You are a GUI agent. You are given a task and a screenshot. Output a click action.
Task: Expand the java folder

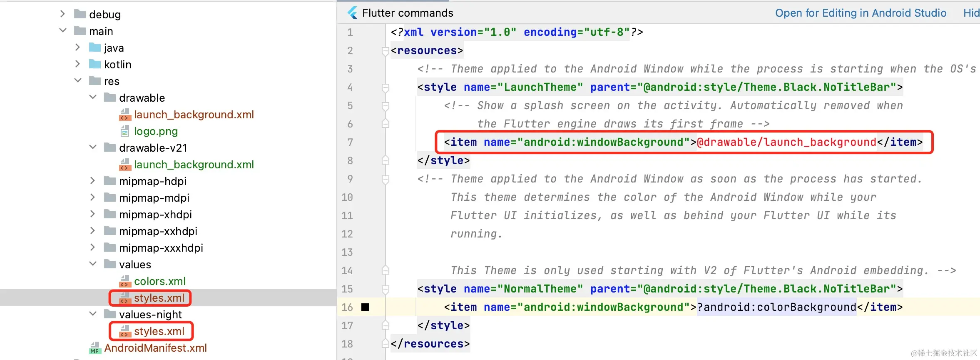77,47
